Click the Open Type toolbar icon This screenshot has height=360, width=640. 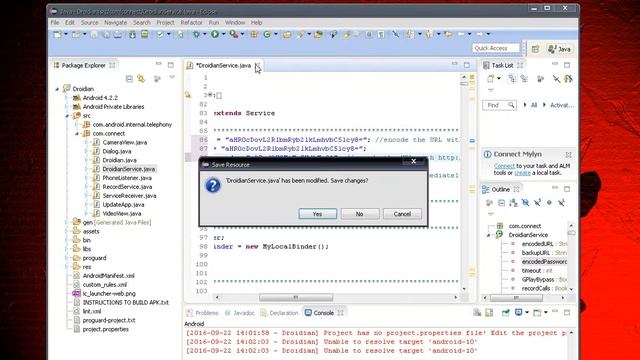pyautogui.click(x=287, y=35)
